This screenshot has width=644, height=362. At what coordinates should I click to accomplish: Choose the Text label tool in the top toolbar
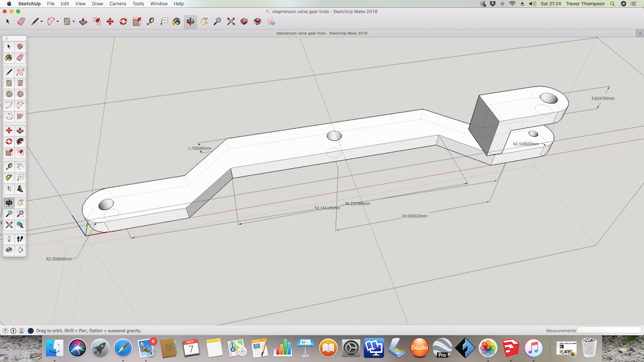(x=164, y=22)
